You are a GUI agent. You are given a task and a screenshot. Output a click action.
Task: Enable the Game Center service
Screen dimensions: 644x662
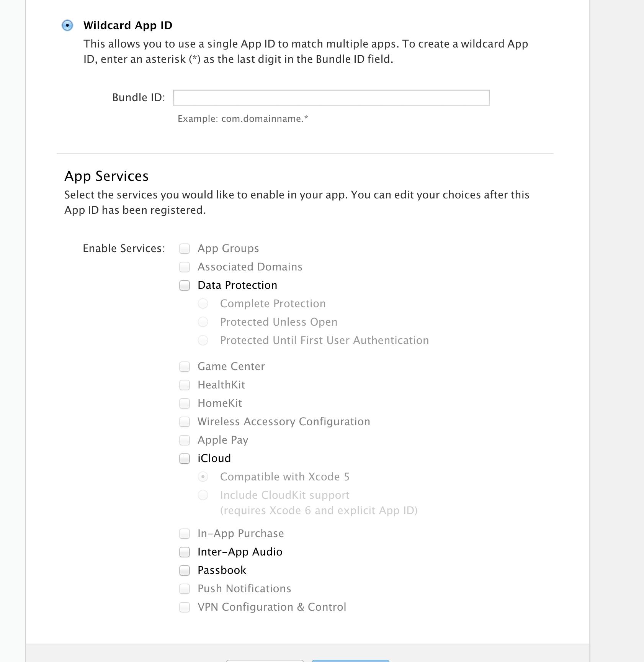(x=185, y=367)
